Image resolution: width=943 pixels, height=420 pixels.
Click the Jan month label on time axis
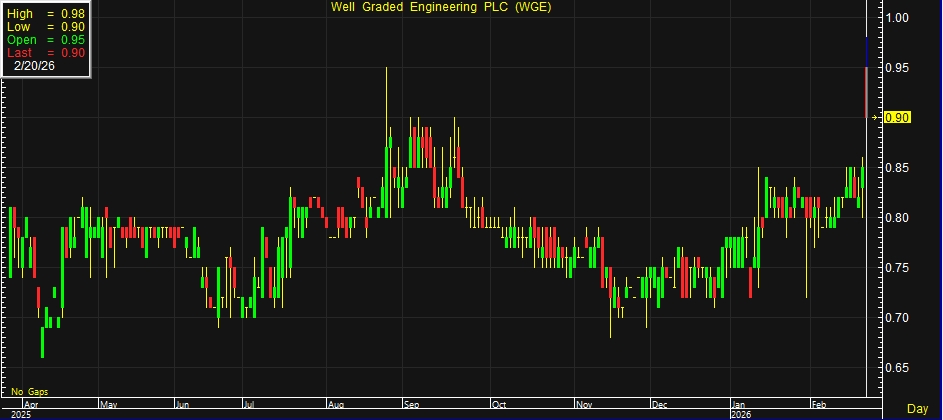[x=740, y=405]
